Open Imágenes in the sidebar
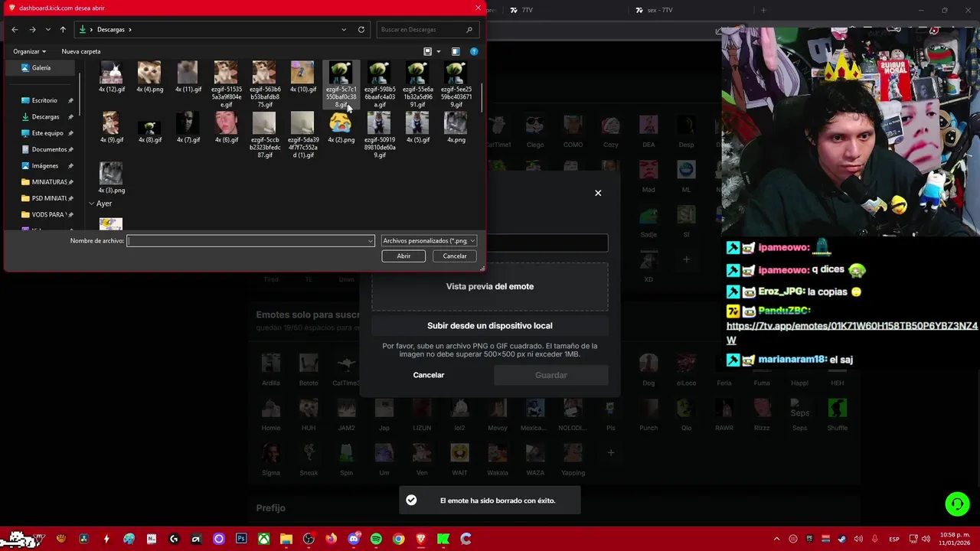The image size is (980, 551). (x=44, y=165)
